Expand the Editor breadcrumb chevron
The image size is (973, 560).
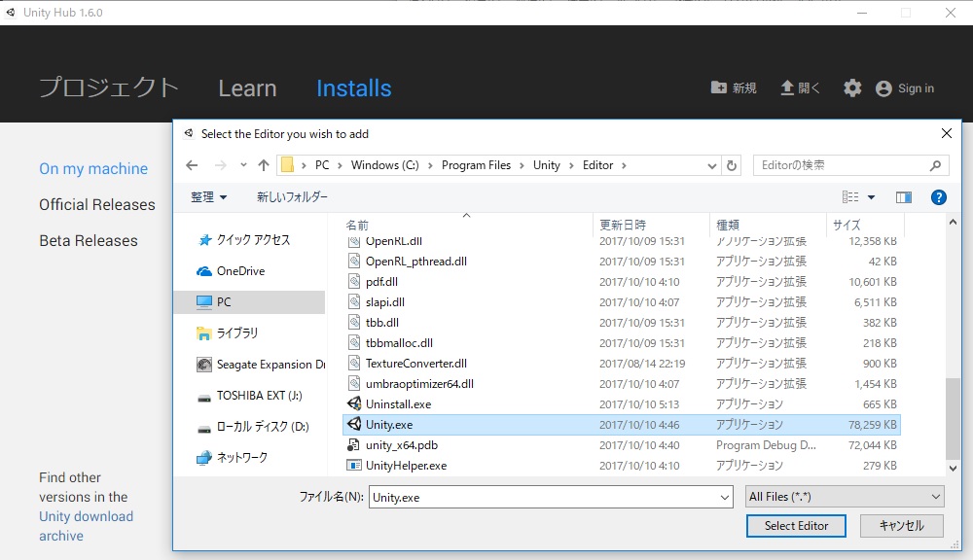click(x=624, y=165)
